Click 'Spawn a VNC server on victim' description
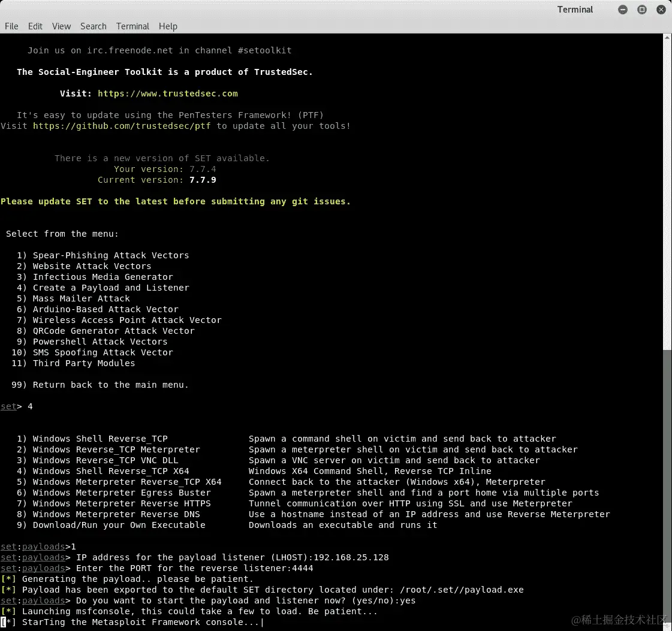The width and height of the screenshot is (672, 631). click(394, 460)
